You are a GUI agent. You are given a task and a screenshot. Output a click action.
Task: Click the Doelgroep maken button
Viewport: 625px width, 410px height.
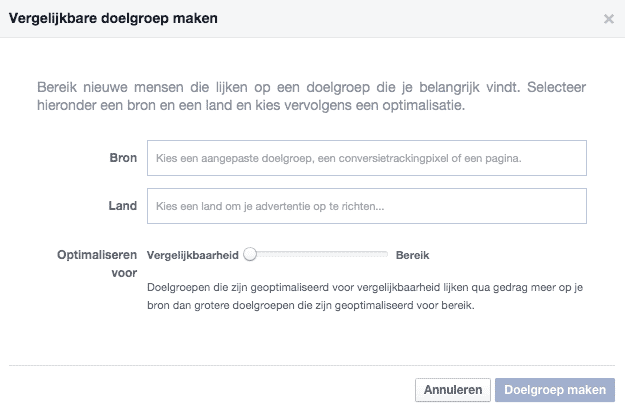pos(555,389)
